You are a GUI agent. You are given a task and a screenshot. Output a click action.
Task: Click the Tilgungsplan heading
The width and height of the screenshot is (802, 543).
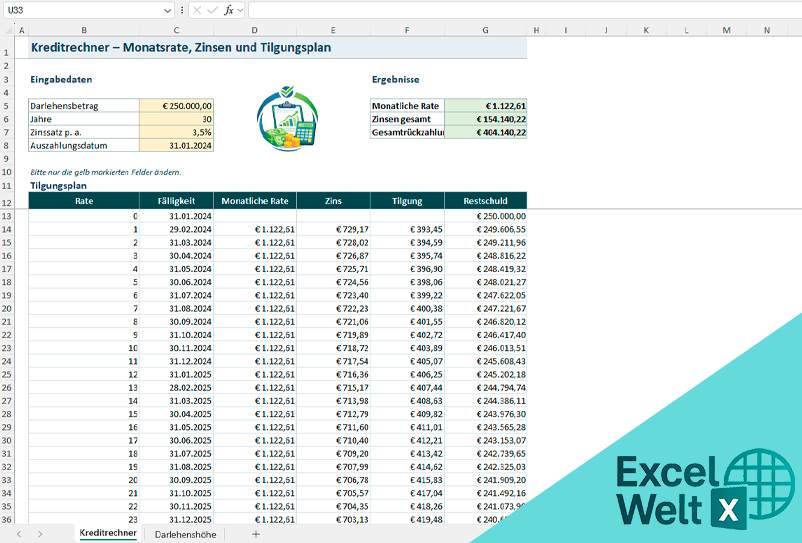58,186
